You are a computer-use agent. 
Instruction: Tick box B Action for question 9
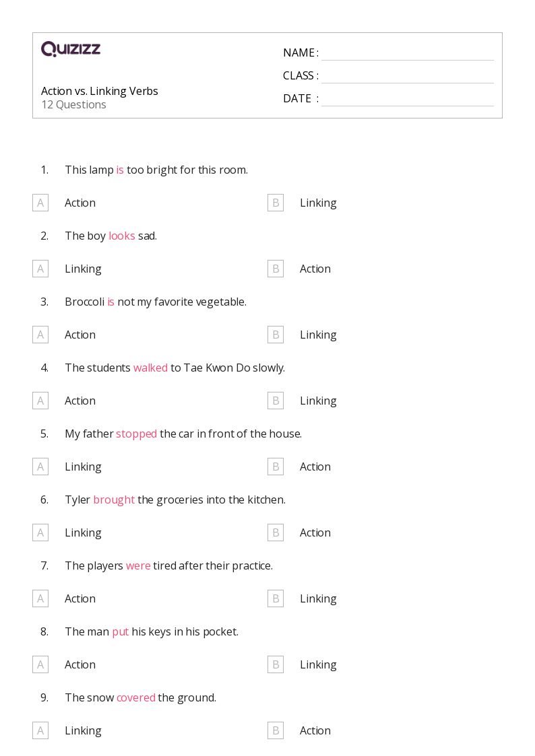click(x=276, y=731)
